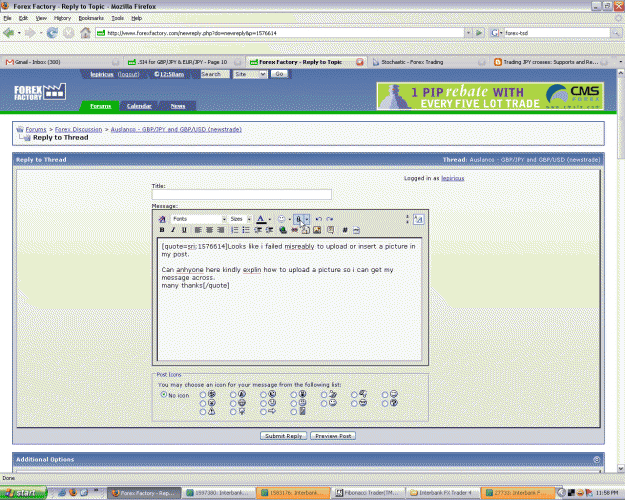Align message text left
Viewport: 625px width, 500px height.
[198, 230]
